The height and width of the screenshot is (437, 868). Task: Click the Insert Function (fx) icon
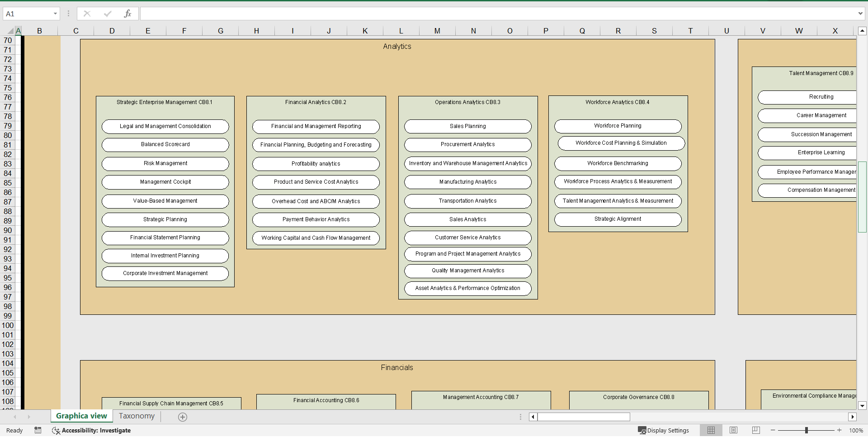128,14
